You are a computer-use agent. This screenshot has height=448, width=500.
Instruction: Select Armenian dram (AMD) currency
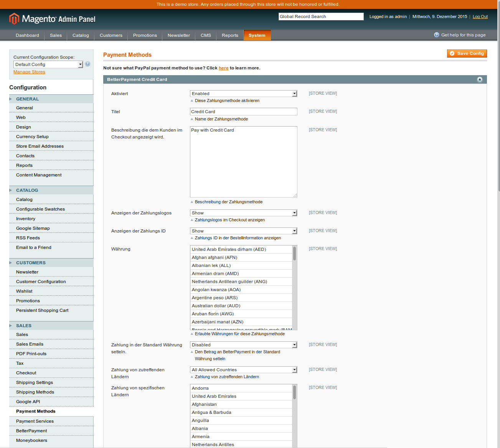[241, 273]
